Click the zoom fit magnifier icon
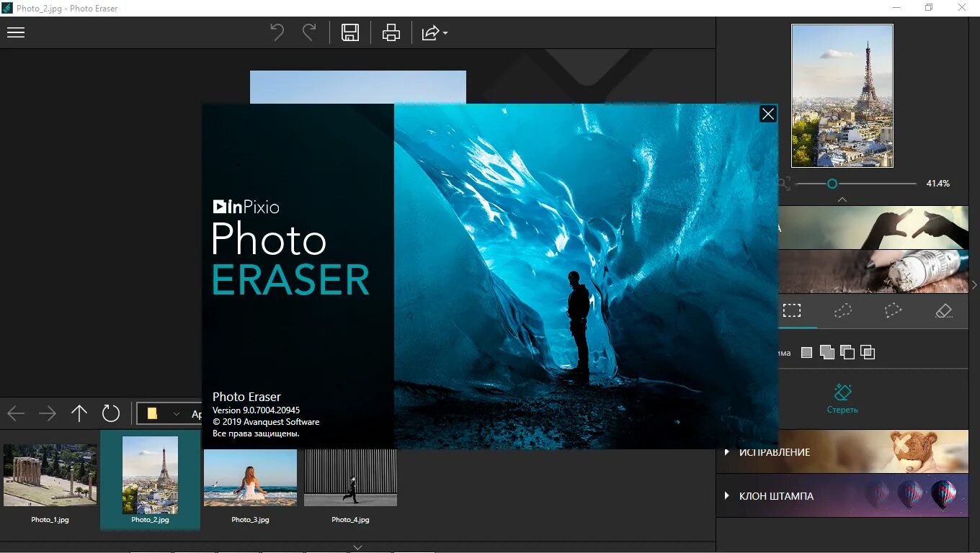 (783, 184)
